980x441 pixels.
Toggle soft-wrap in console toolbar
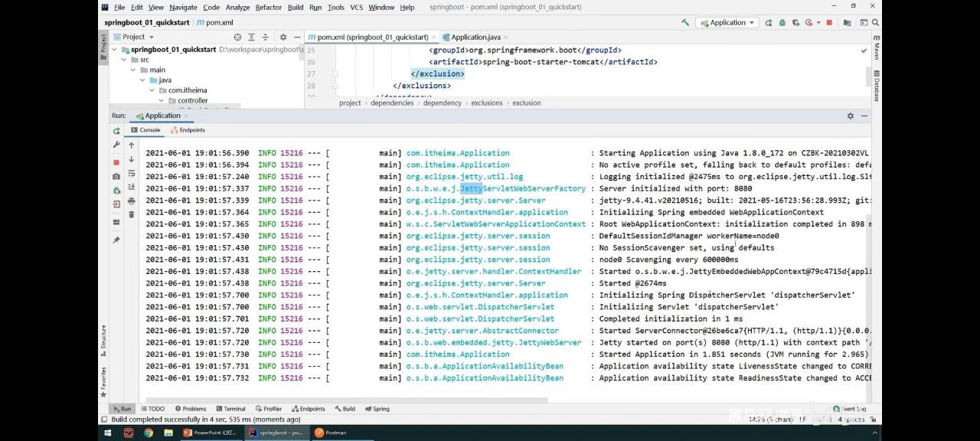click(131, 173)
